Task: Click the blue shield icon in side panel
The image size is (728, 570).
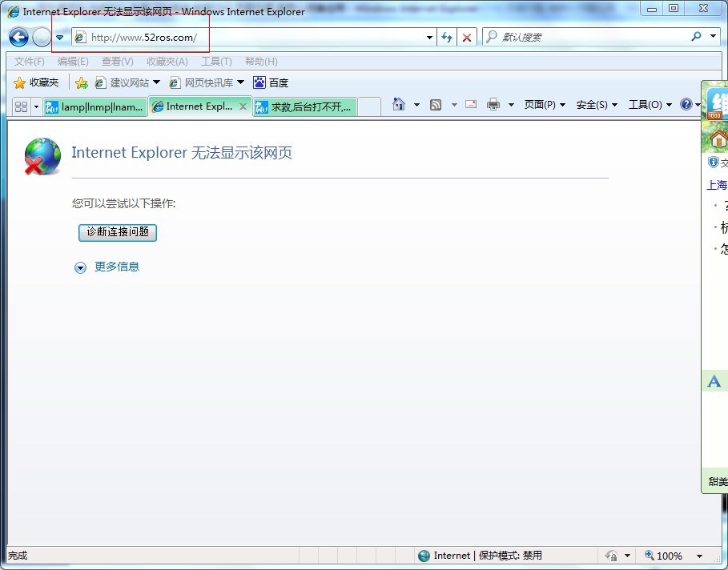Action: point(713,162)
